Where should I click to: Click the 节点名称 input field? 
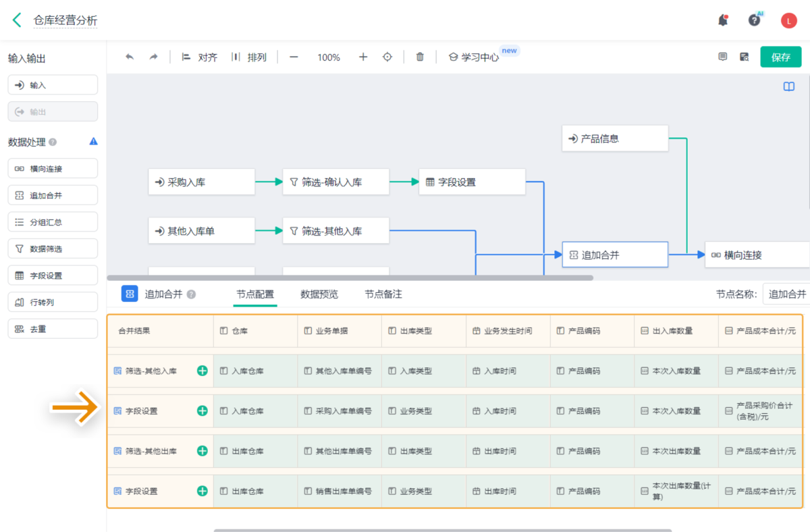pos(787,294)
